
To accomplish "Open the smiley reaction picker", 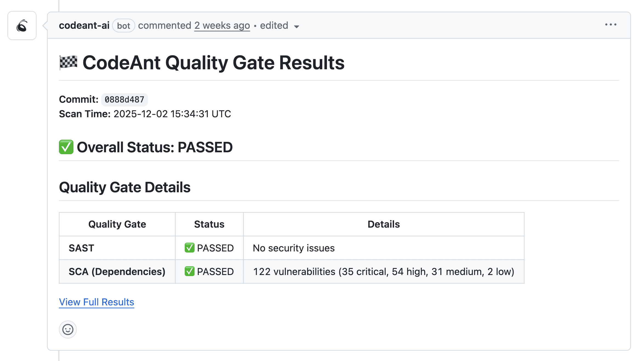I will click(x=68, y=330).
